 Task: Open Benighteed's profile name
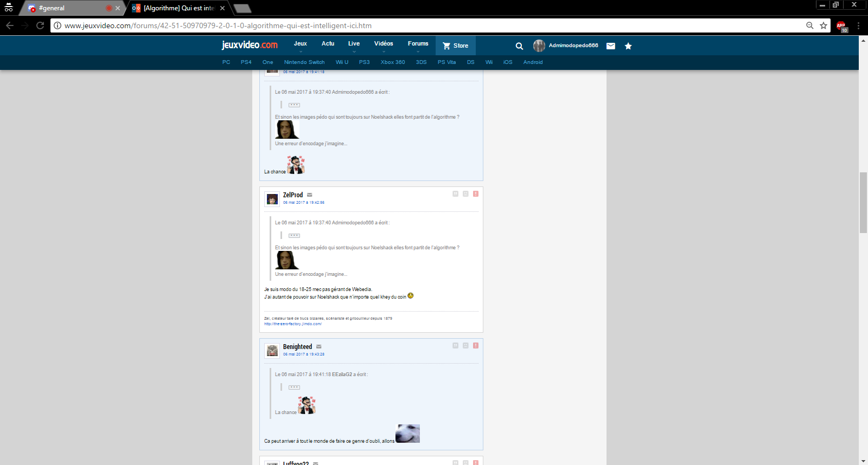click(297, 347)
